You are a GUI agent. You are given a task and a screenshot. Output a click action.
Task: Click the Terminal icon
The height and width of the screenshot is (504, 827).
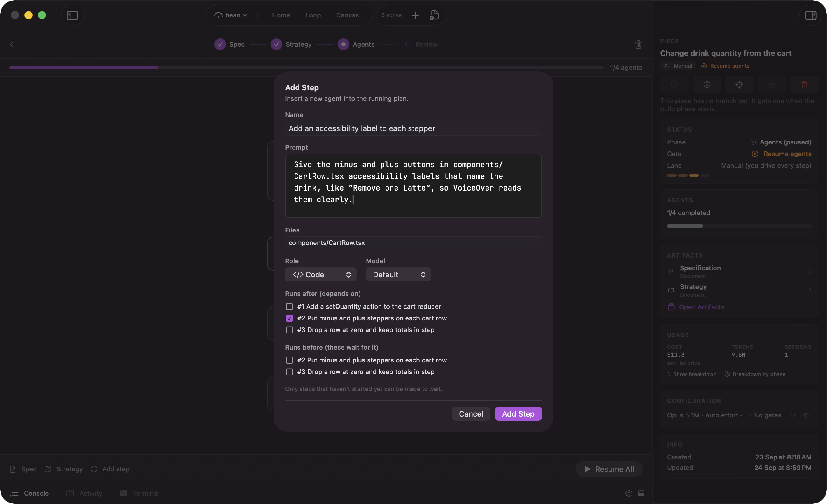tap(124, 493)
